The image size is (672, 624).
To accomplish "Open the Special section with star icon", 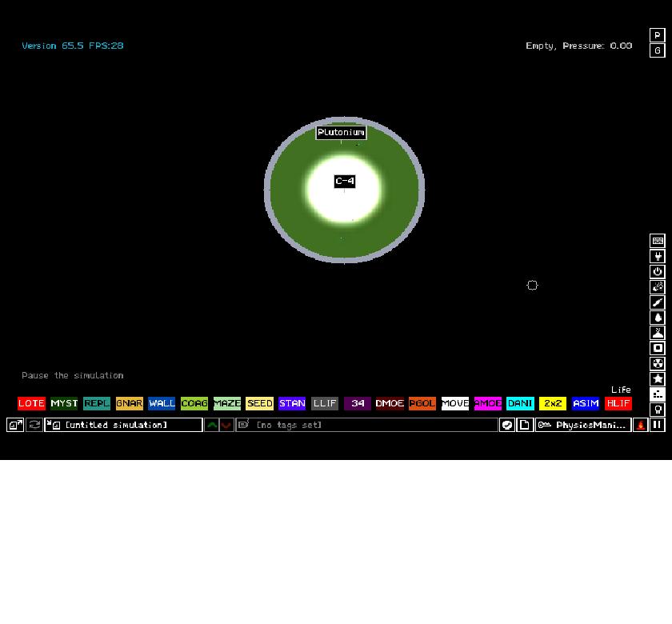I will tap(658, 379).
